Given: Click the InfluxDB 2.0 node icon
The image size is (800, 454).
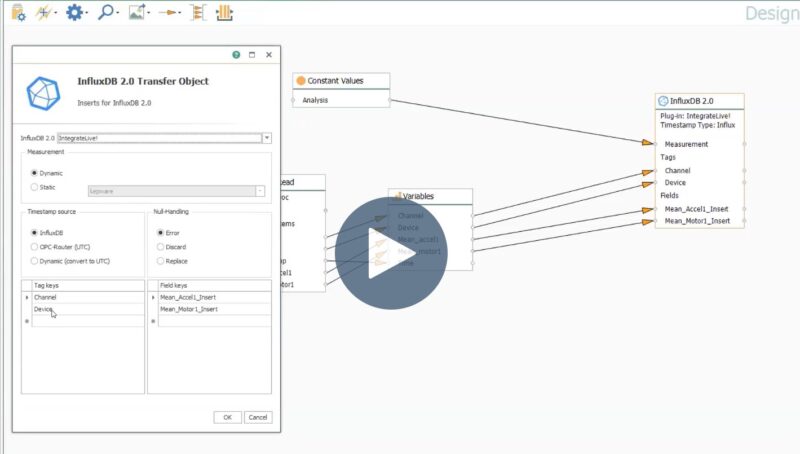Looking at the screenshot, I should tap(663, 101).
